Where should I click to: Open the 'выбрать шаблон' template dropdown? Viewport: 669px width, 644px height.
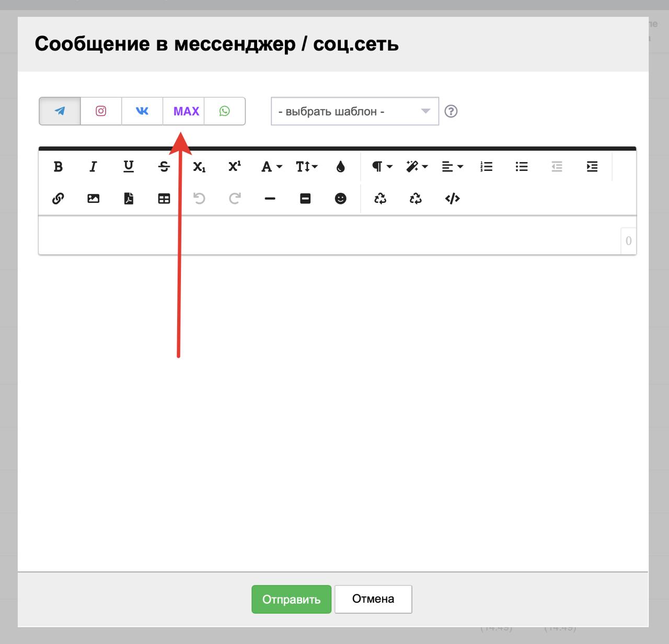[x=354, y=111]
